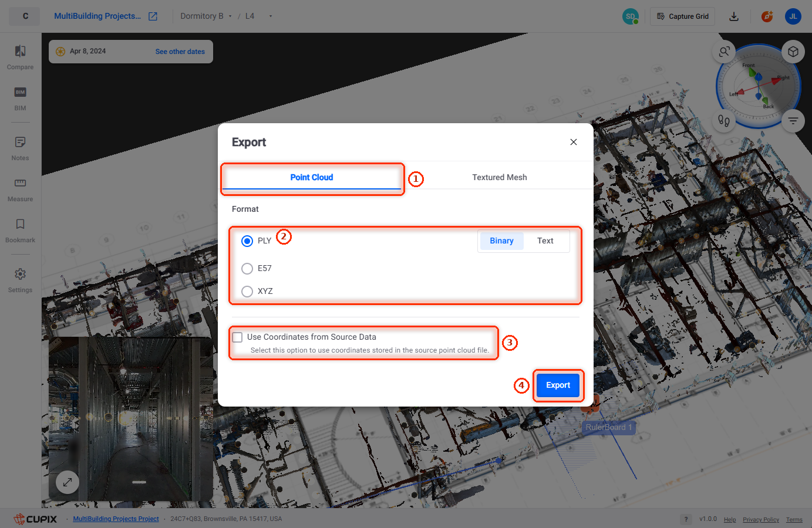Click the See other dates link
The image size is (812, 528).
point(180,52)
